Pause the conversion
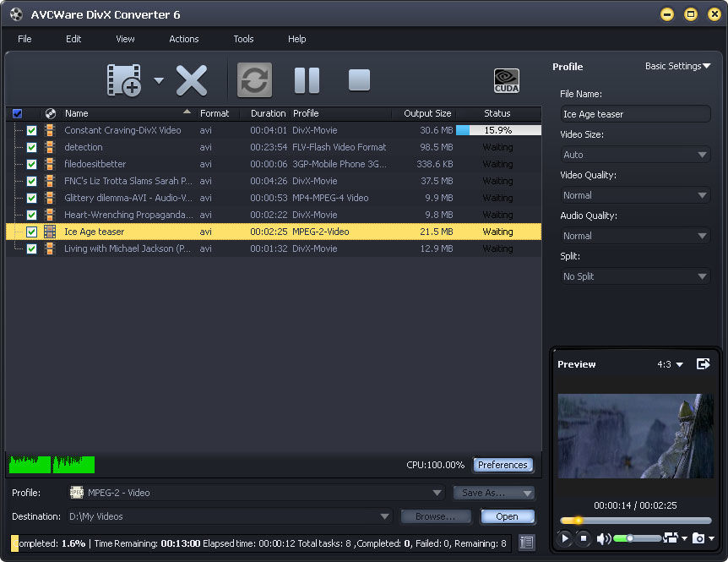This screenshot has height=562, width=728. pyautogui.click(x=307, y=80)
